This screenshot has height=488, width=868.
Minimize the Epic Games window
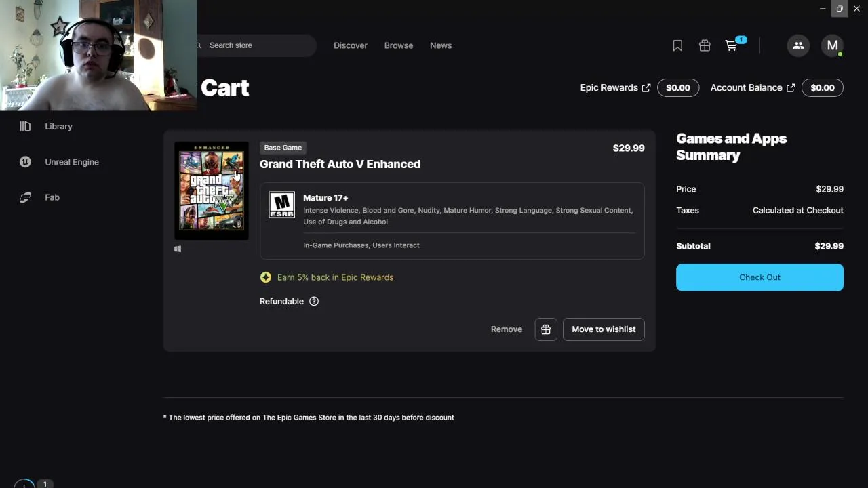823,8
